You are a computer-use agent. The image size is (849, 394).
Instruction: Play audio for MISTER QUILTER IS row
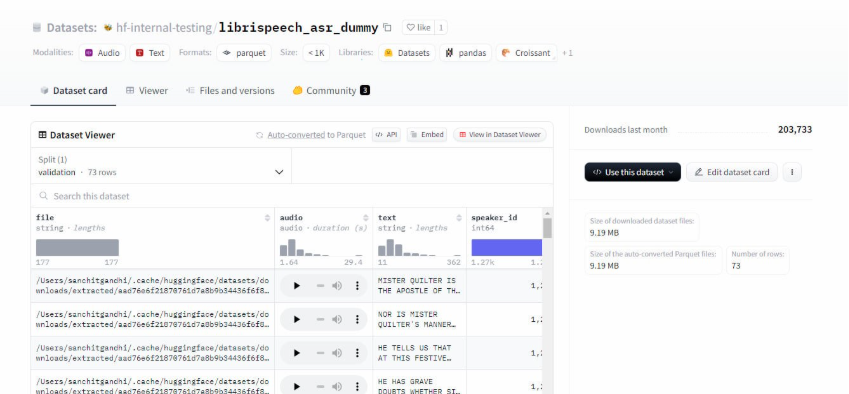tap(296, 286)
